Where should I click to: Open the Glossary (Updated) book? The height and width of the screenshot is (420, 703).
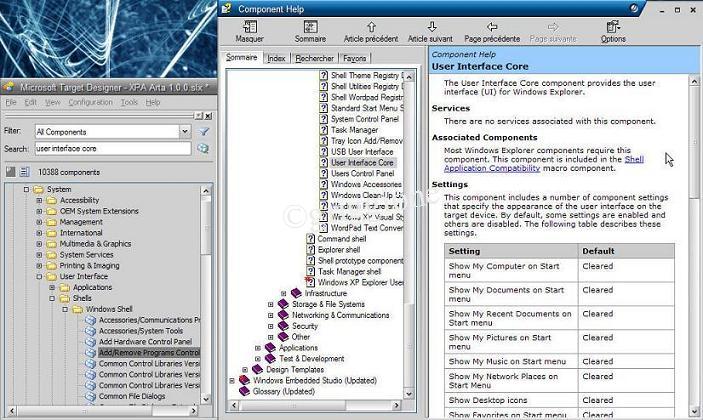click(283, 391)
